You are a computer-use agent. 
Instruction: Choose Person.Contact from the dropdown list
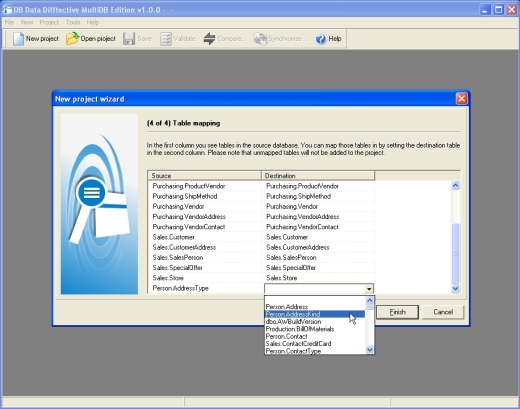tap(315, 336)
